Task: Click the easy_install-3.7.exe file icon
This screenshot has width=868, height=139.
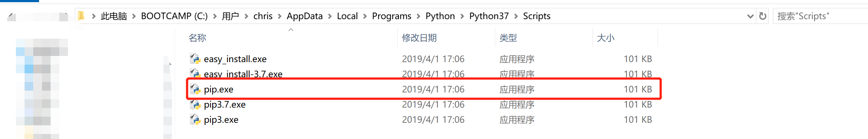Action: [195, 73]
